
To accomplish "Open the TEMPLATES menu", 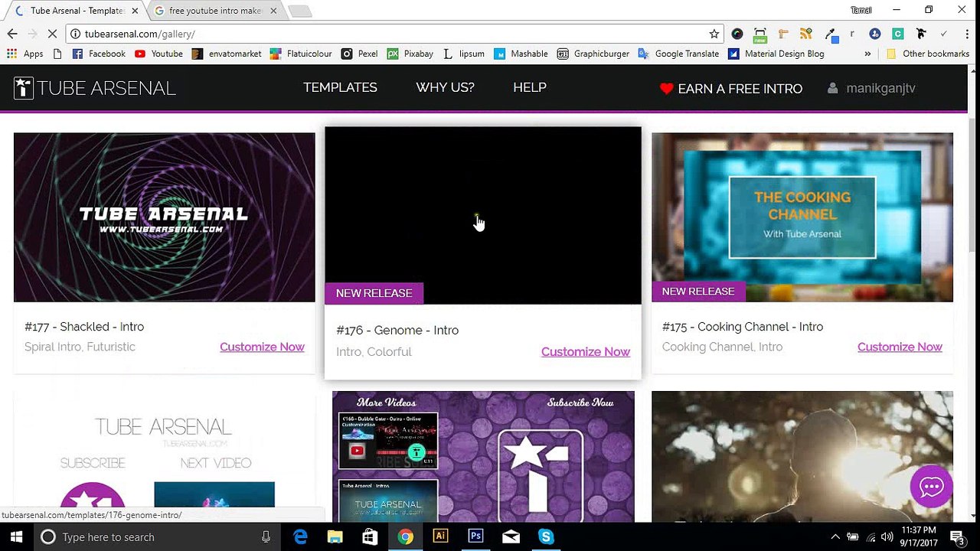I will [340, 87].
